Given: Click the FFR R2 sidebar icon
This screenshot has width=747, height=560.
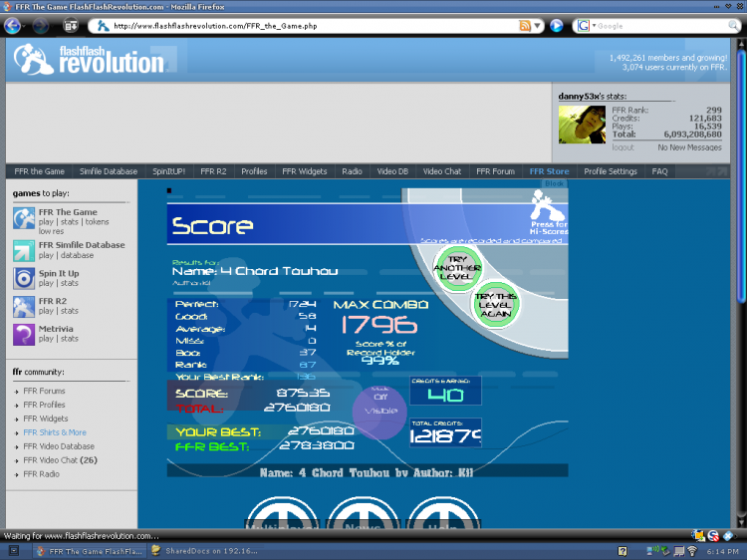Looking at the screenshot, I should coord(24,307).
